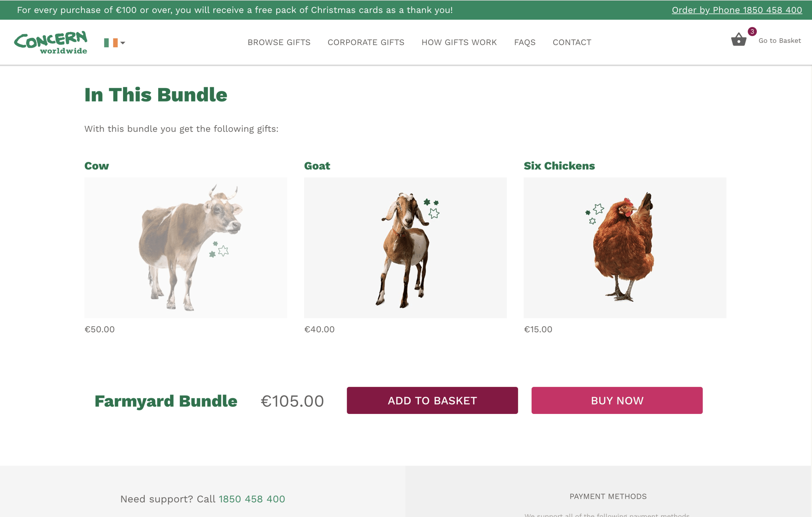Image resolution: width=812 pixels, height=517 pixels.
Task: Click the Go to Basket link
Action: [x=780, y=41]
